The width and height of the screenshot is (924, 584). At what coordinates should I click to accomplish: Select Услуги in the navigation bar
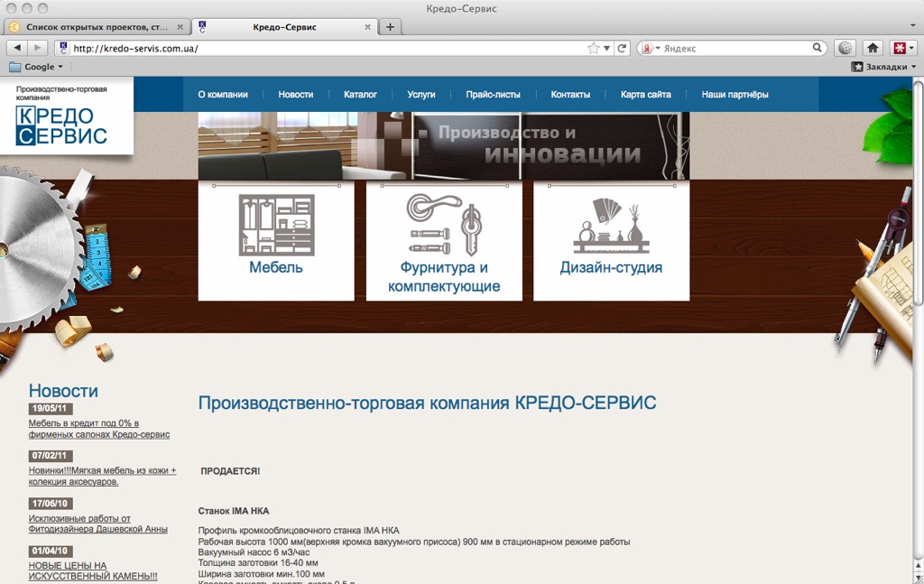(421, 94)
